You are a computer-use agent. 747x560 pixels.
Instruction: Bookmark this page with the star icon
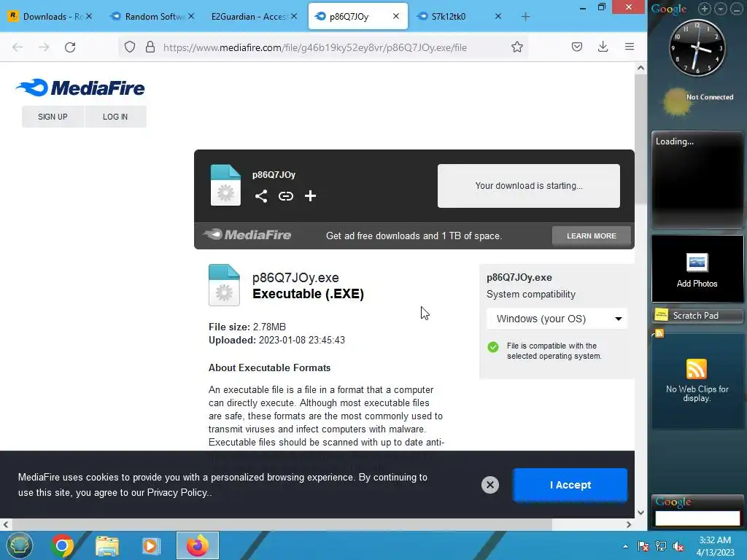(517, 47)
